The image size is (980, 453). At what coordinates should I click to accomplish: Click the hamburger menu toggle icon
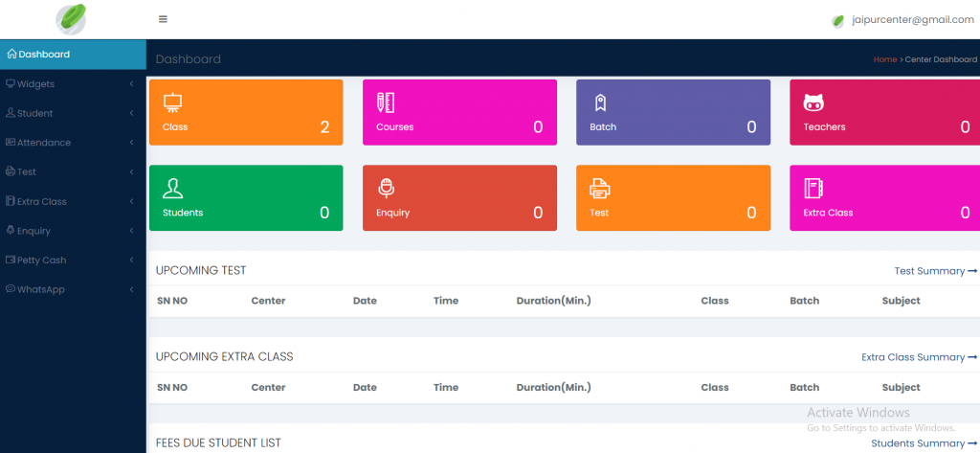pos(163,19)
